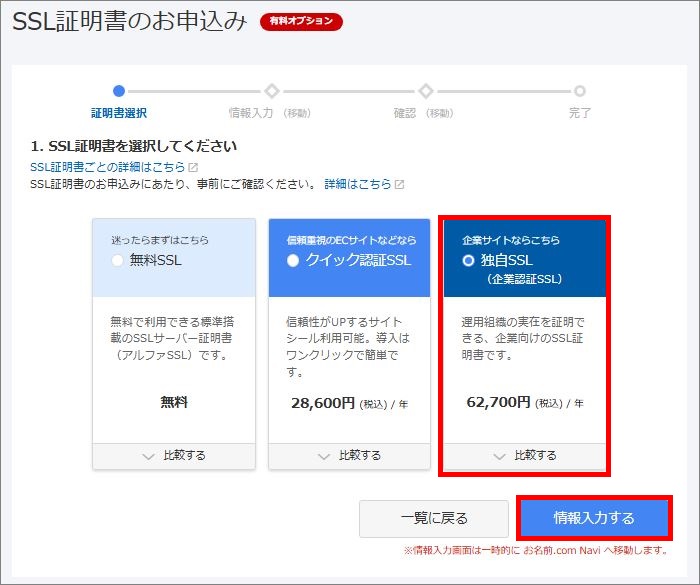Click the お名前.com Navi notice text
Viewport: 700px width, 585px height.
pos(536,550)
